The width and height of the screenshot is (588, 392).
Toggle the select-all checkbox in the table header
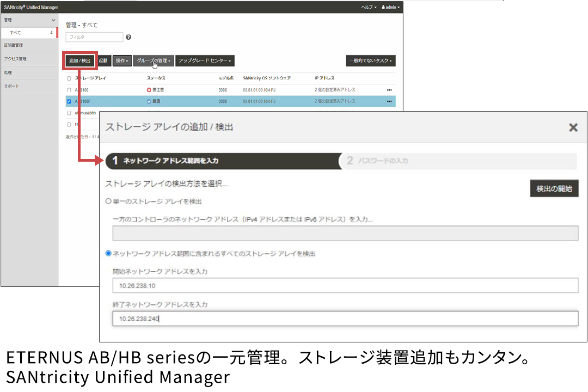tap(69, 78)
